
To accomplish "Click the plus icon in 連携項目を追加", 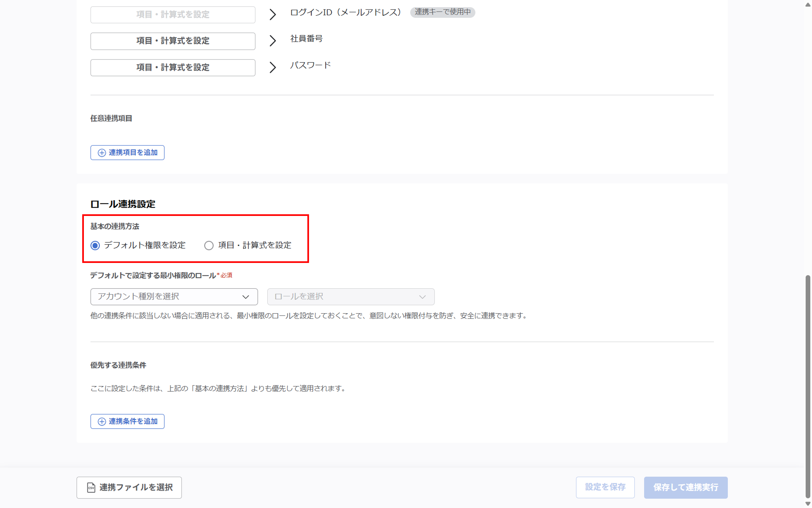I will click(102, 153).
